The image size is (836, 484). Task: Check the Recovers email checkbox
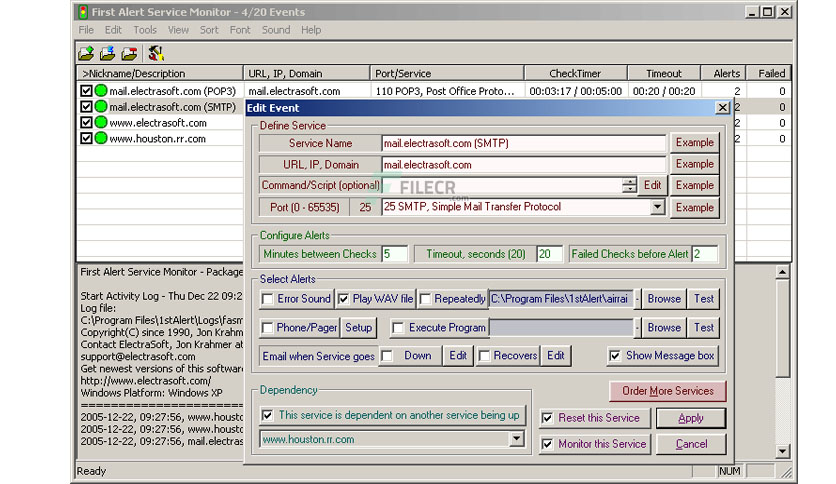coord(484,356)
